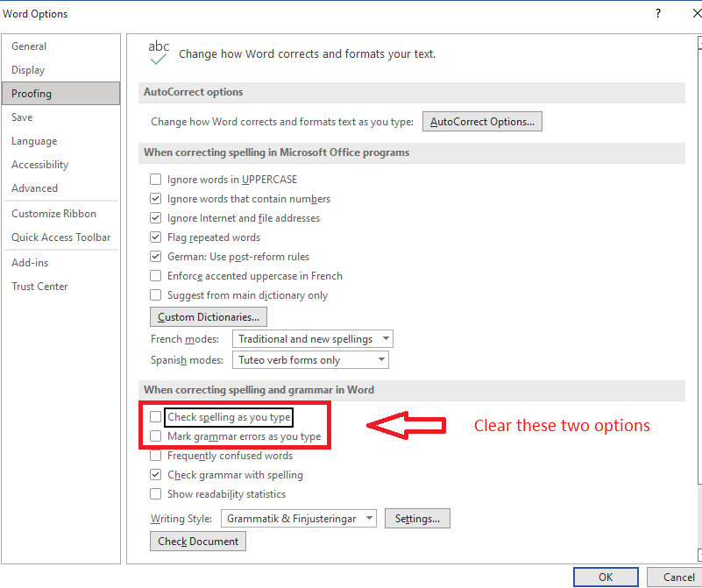Click the abc proofing checkmark icon
The image size is (702, 588).
click(x=159, y=53)
